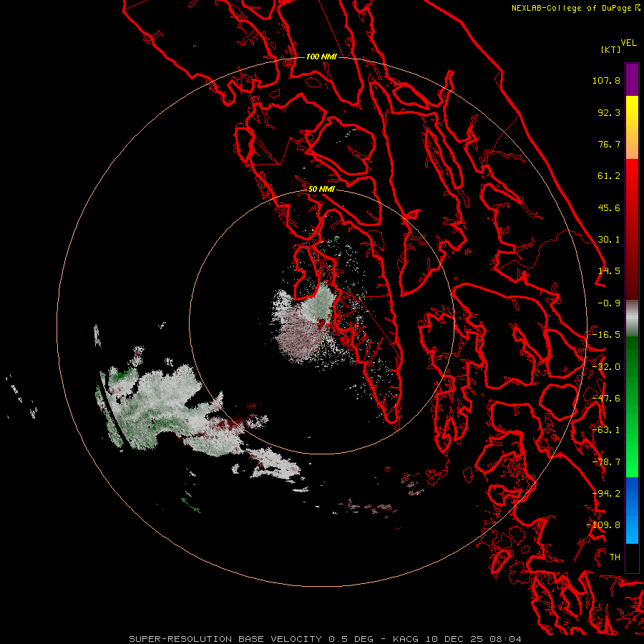The height and width of the screenshot is (644, 644).
Task: Click the 30.1 legend value
Action: [609, 240]
